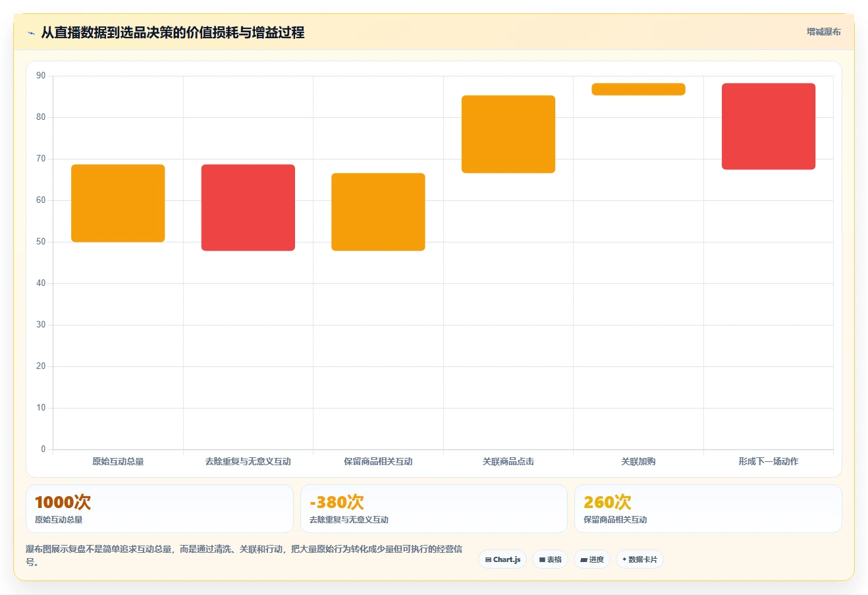The width and height of the screenshot is (868, 595).
Task: Select the 进度 tag chip
Action: point(592,559)
